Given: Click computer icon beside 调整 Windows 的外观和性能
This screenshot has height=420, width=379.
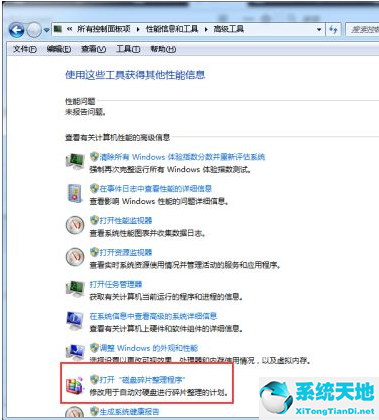Looking at the screenshot, I should tap(75, 353).
